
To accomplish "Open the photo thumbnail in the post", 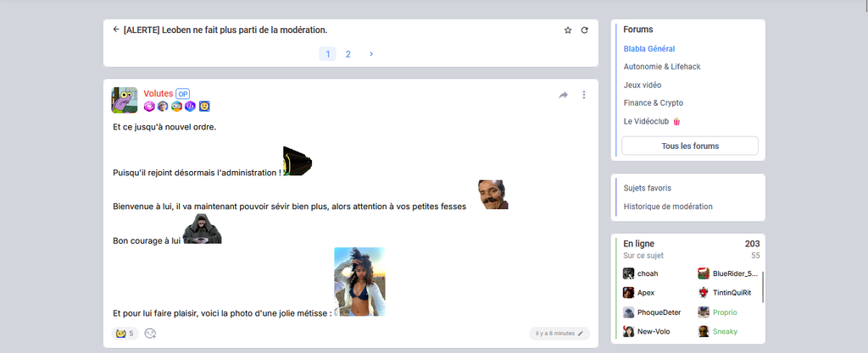I will coord(359,282).
